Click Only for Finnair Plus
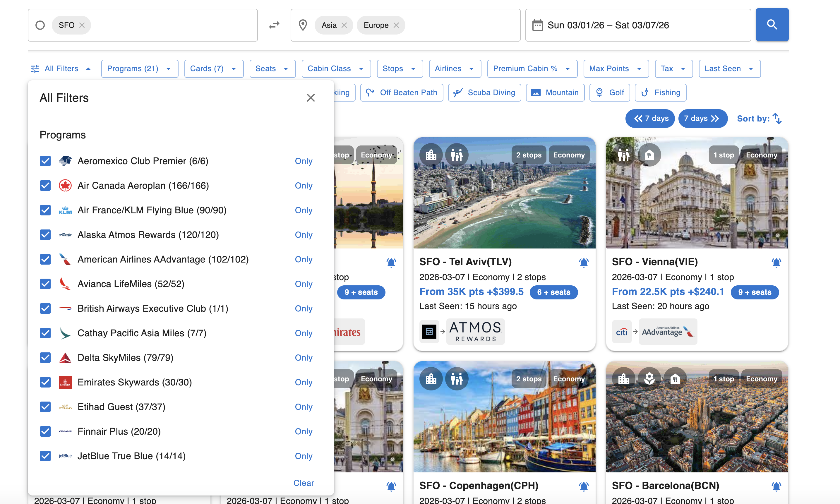 click(303, 431)
